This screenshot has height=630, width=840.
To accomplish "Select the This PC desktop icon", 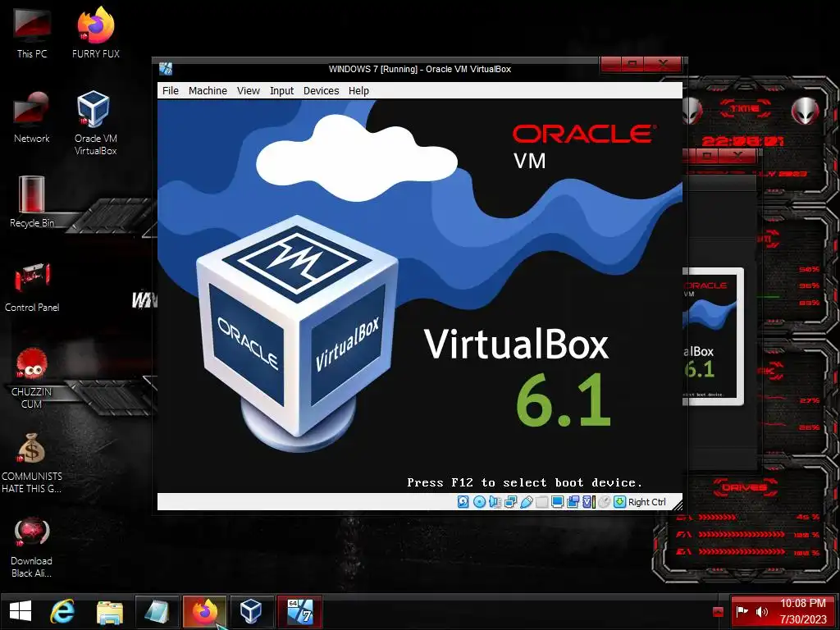I will [32, 33].
